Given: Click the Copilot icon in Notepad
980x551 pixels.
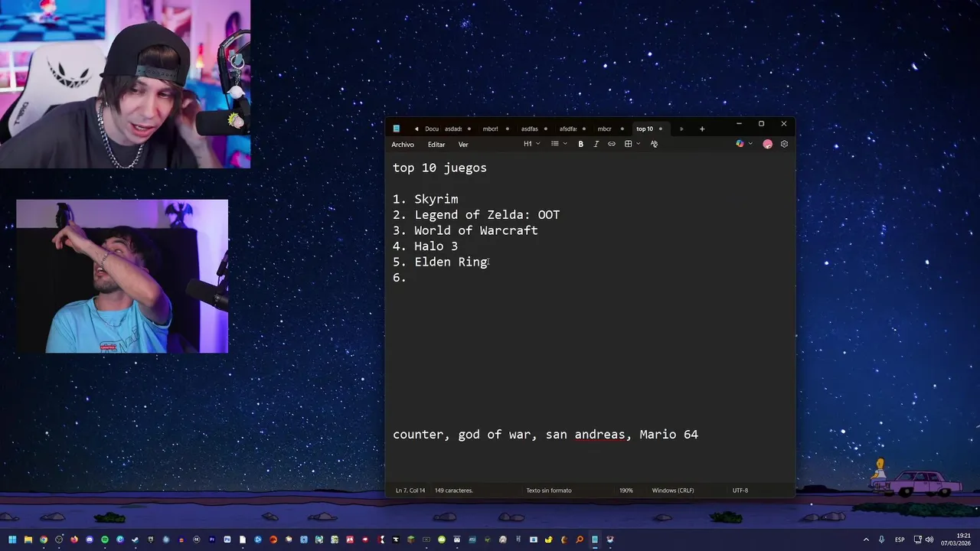Looking at the screenshot, I should [x=740, y=144].
